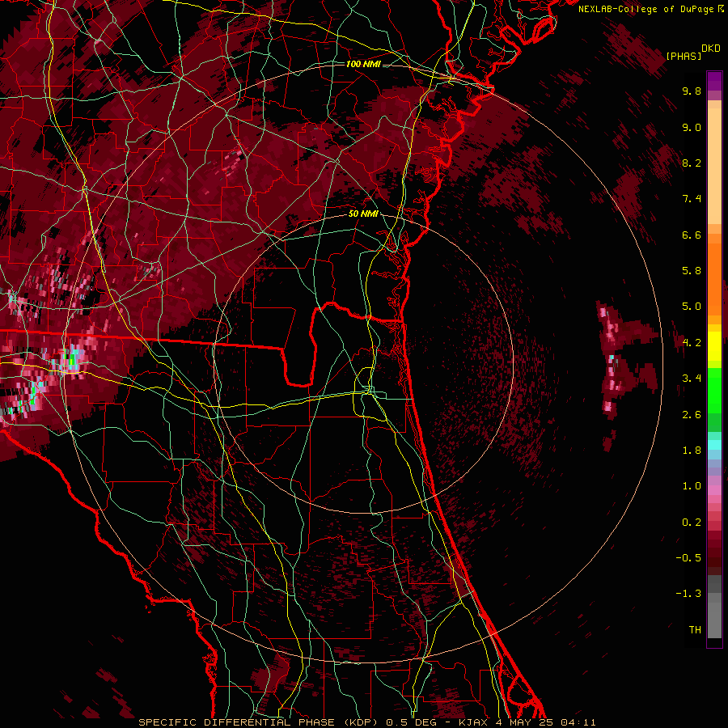Click the 1.8 value on the color scale

point(692,450)
